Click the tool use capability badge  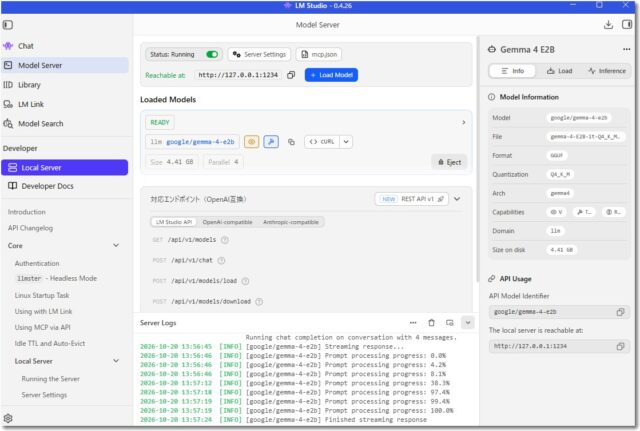tap(271, 142)
